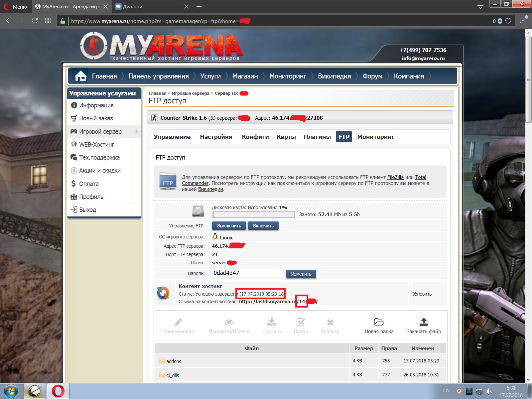Open the Услуги navigation item
532x399 pixels.
210,76
